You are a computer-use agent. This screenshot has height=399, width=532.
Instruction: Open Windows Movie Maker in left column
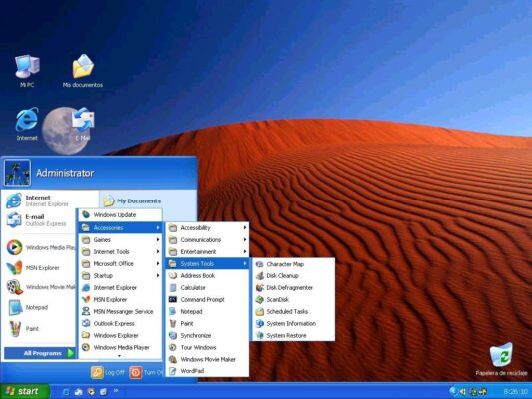tap(41, 287)
